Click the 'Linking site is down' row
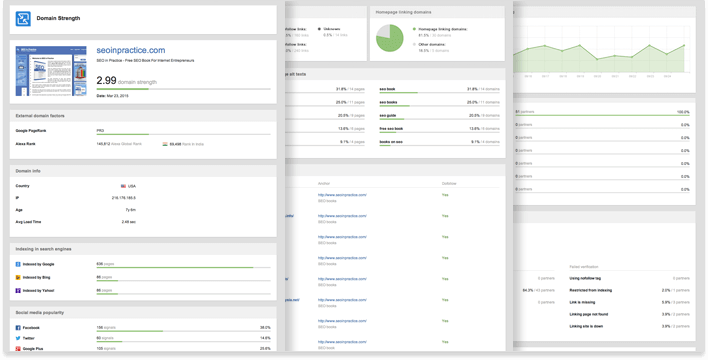This screenshot has height=360, width=708. coord(629,326)
